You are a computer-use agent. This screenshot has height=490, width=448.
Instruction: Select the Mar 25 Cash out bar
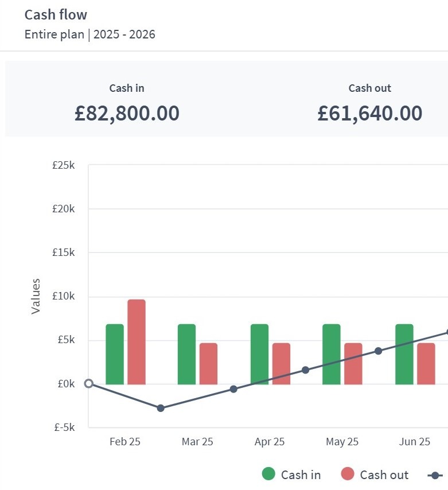coord(208,363)
